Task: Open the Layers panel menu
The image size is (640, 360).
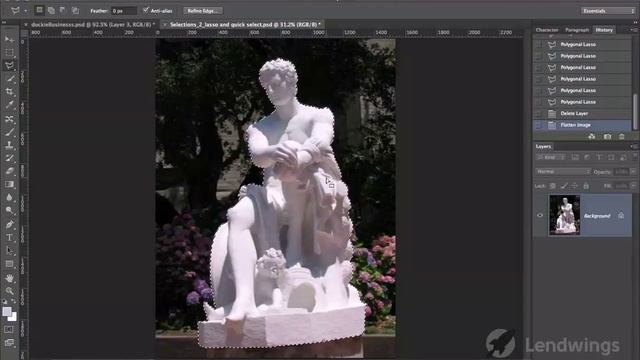Action: point(633,146)
